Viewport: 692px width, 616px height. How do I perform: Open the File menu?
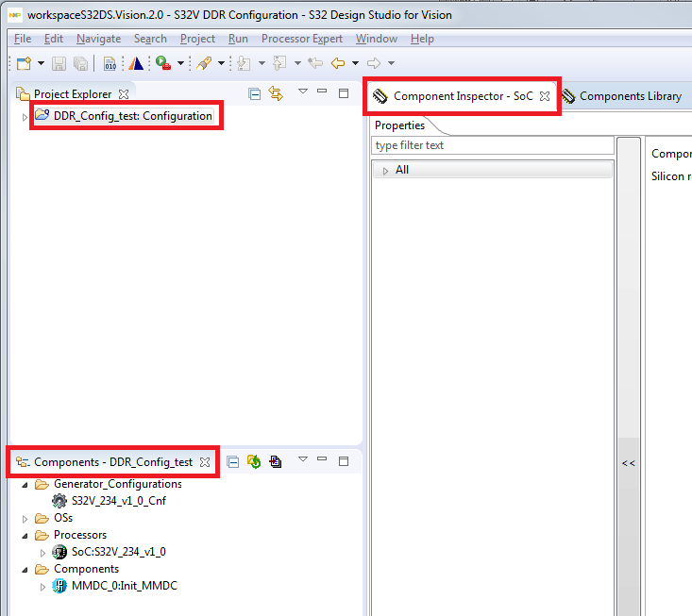click(23, 39)
